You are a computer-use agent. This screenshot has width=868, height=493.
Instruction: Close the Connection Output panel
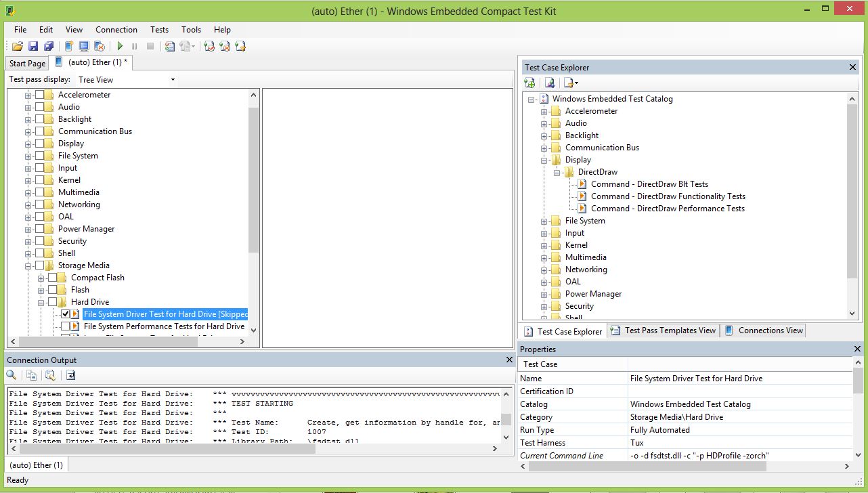(510, 360)
